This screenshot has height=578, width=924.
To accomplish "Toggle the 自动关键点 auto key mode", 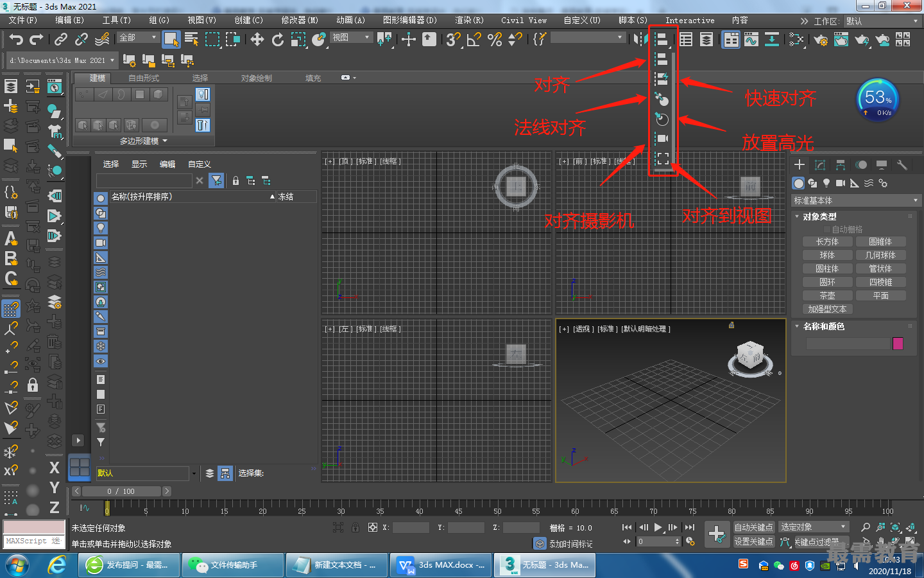I will [x=753, y=527].
